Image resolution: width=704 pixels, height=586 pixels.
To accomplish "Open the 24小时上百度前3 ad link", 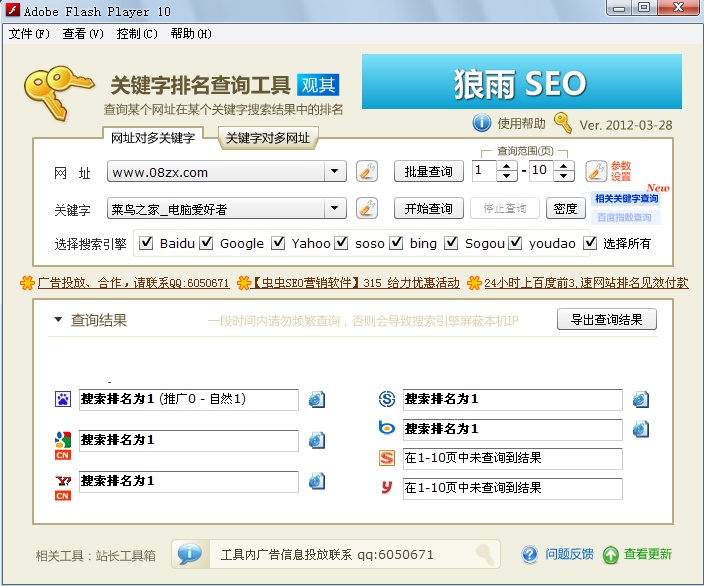I will point(586,283).
